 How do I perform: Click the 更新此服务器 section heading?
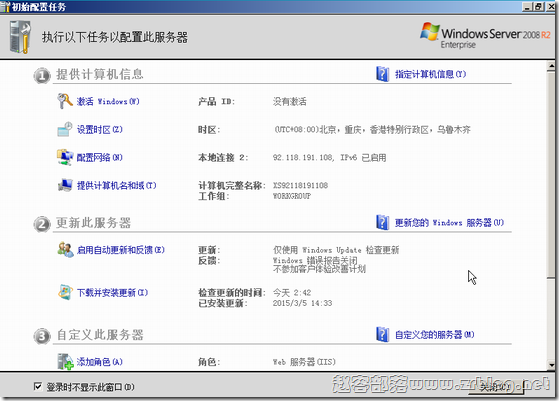pyautogui.click(x=93, y=223)
